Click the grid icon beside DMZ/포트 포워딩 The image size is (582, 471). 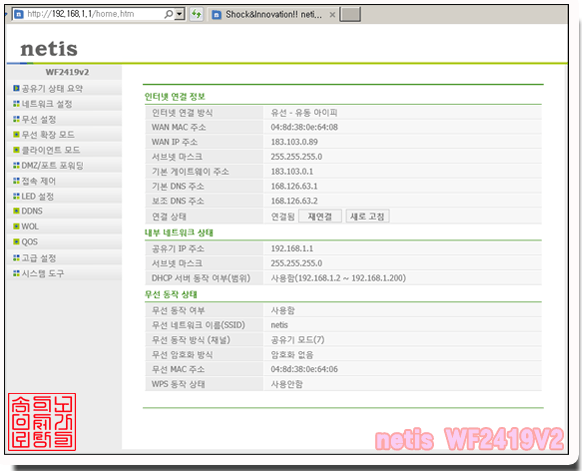pyautogui.click(x=16, y=165)
